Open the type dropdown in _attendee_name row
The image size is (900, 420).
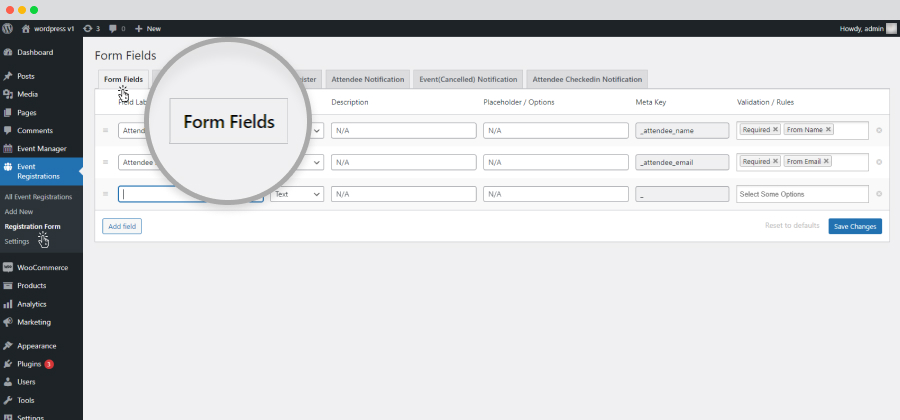(316, 130)
